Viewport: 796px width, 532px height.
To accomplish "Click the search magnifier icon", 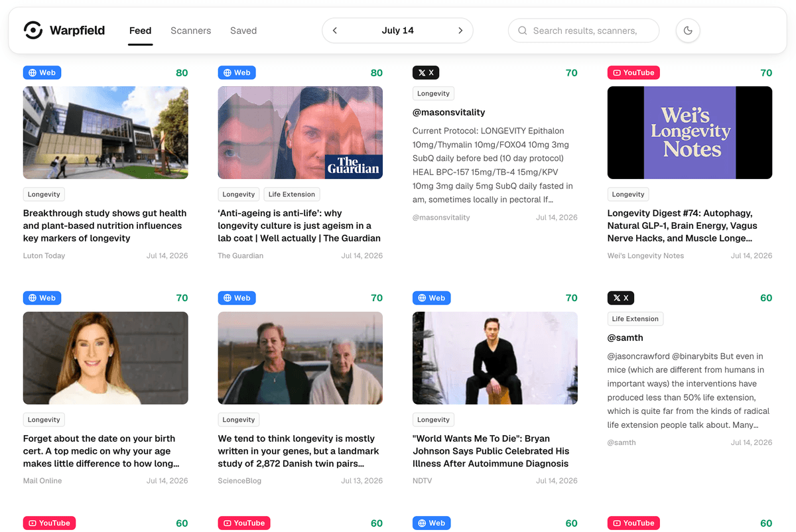I will tap(523, 31).
